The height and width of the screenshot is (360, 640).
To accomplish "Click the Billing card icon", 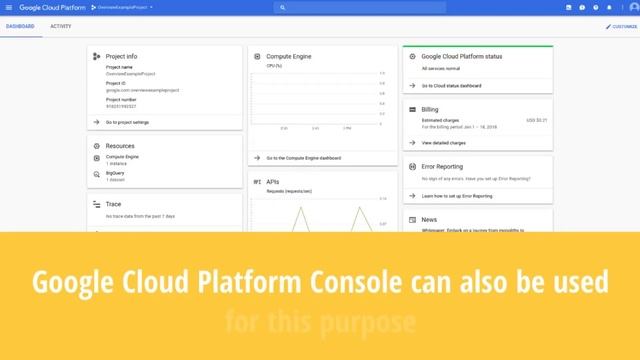I will click(412, 109).
